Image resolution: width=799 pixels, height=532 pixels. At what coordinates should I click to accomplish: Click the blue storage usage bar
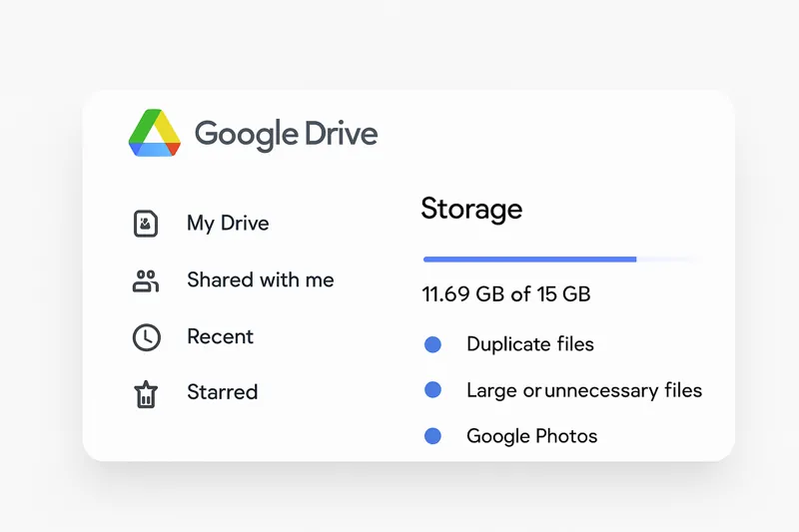pos(530,260)
